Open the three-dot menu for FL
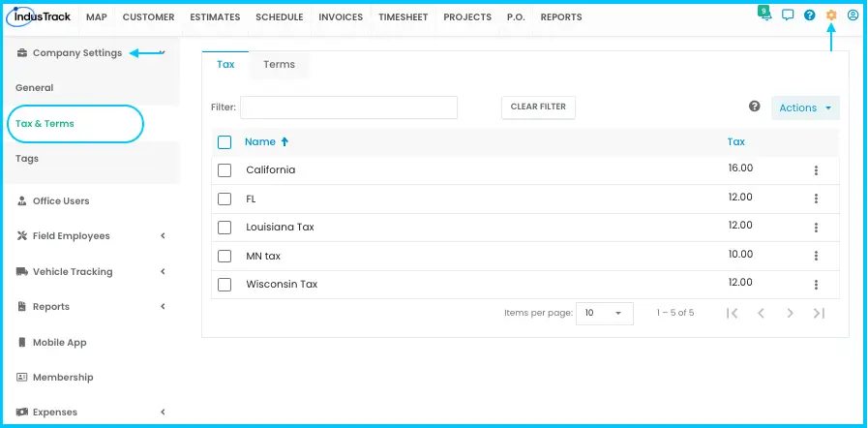Screen dimensions: 868x428 pyautogui.click(x=816, y=199)
